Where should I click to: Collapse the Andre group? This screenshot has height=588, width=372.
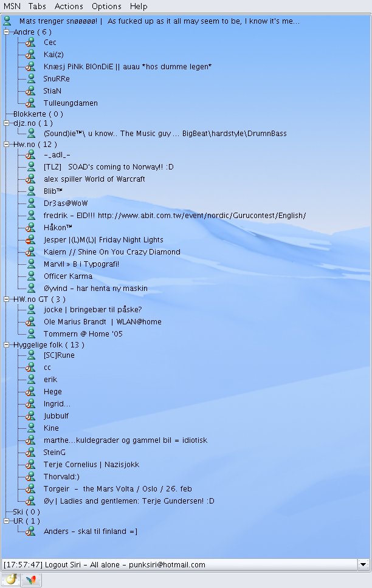click(x=6, y=32)
